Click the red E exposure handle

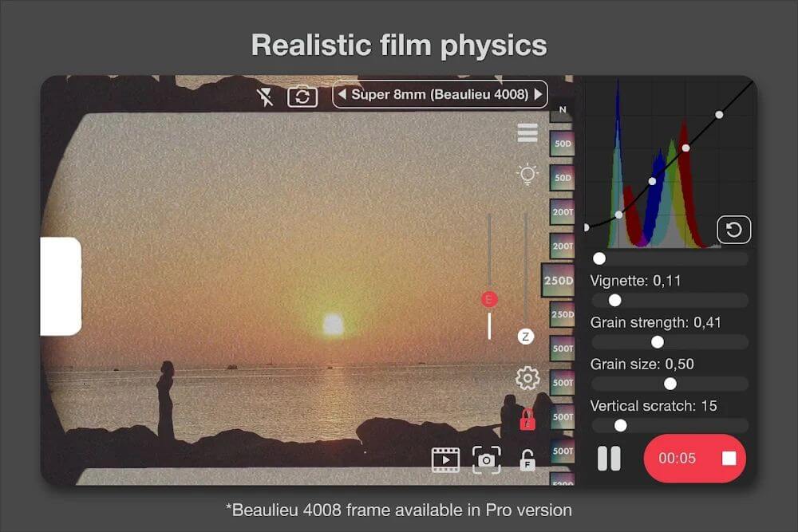[x=489, y=300]
